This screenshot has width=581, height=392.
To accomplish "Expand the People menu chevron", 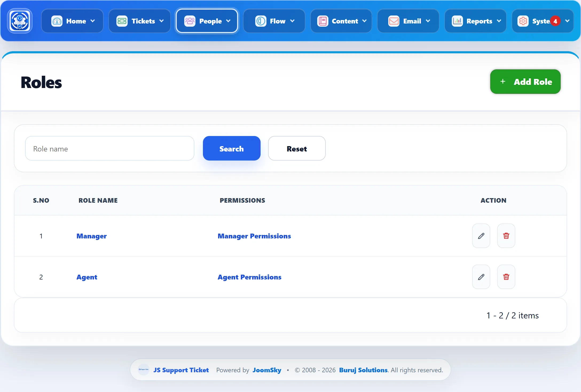I will 228,21.
